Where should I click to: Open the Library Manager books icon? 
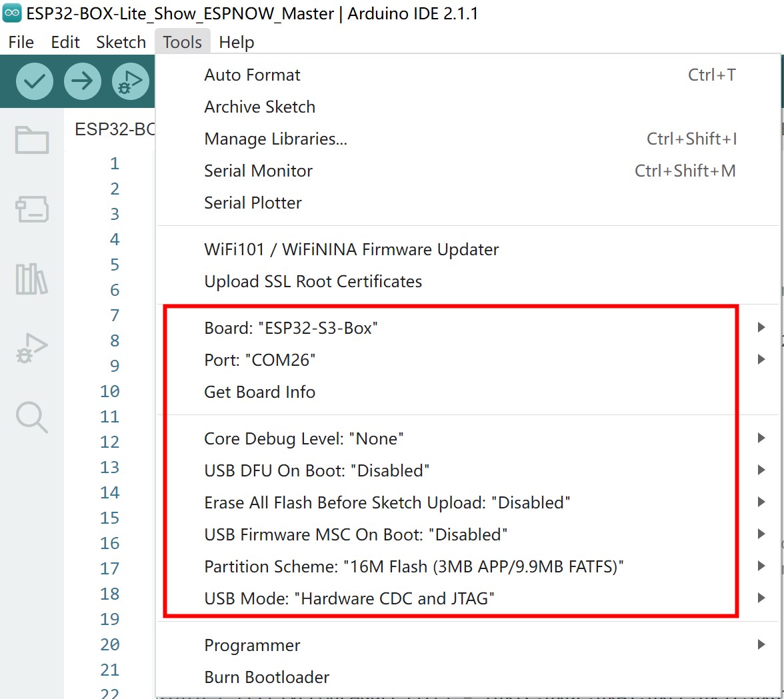pos(32,279)
